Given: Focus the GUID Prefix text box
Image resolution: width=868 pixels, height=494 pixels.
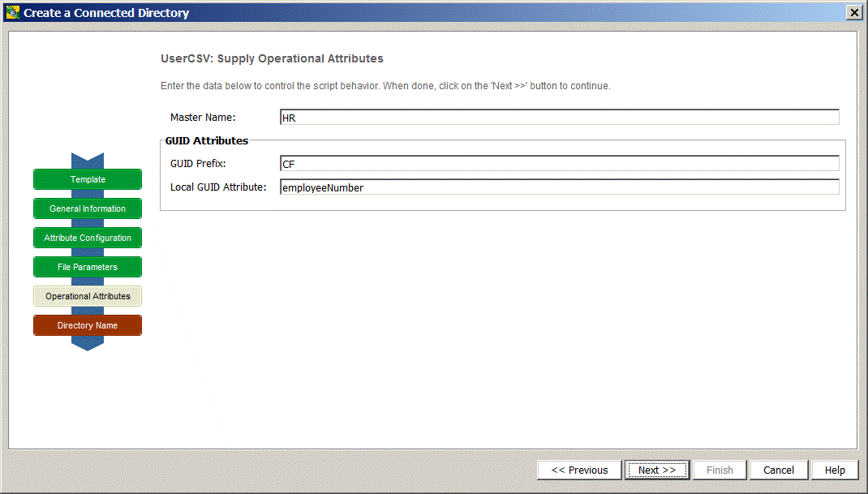Looking at the screenshot, I should [559, 164].
